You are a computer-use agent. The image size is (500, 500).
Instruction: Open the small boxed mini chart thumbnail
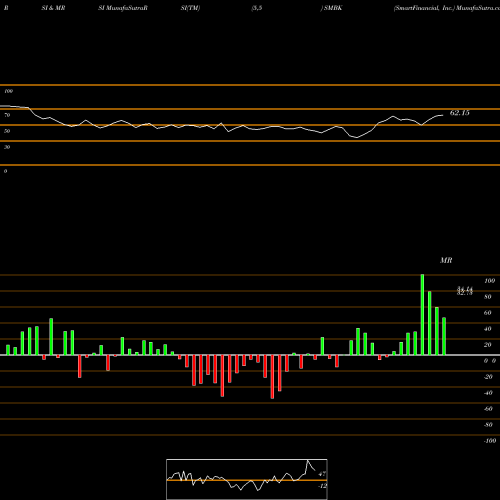(x=247, y=479)
